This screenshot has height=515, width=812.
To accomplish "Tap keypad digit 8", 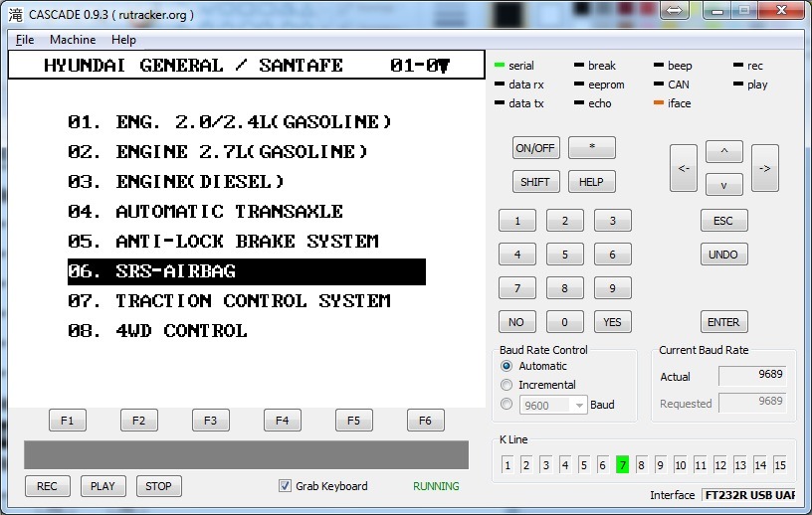I will point(564,288).
